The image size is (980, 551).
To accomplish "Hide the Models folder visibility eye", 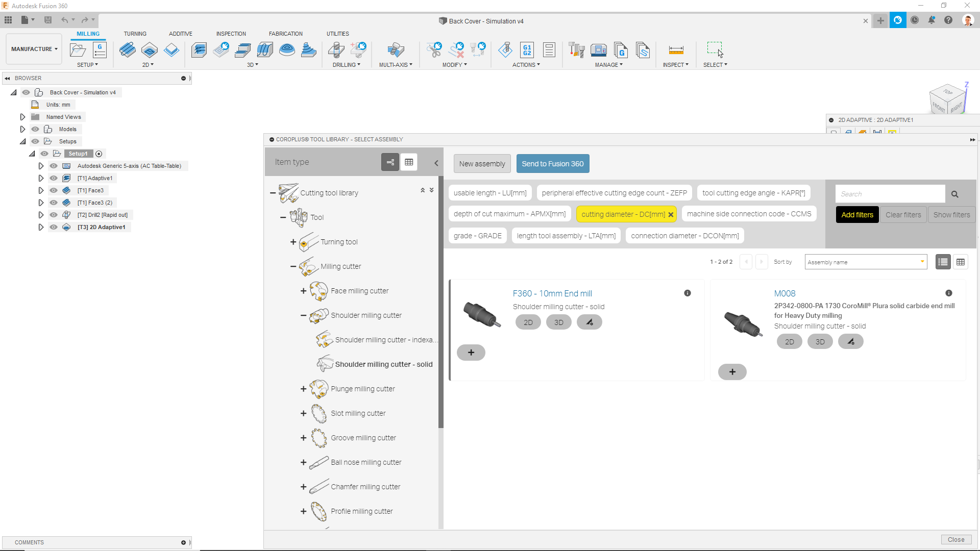I will (35, 129).
